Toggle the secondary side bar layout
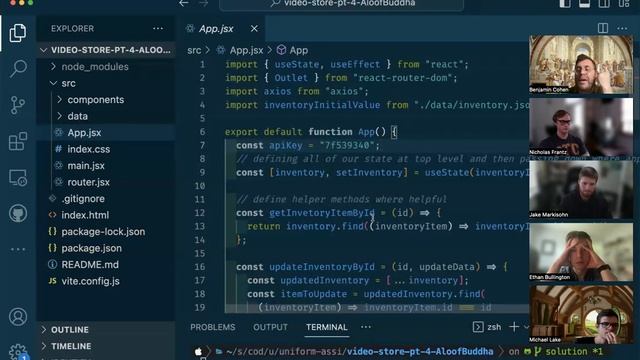The image size is (640, 360). coord(604,3)
